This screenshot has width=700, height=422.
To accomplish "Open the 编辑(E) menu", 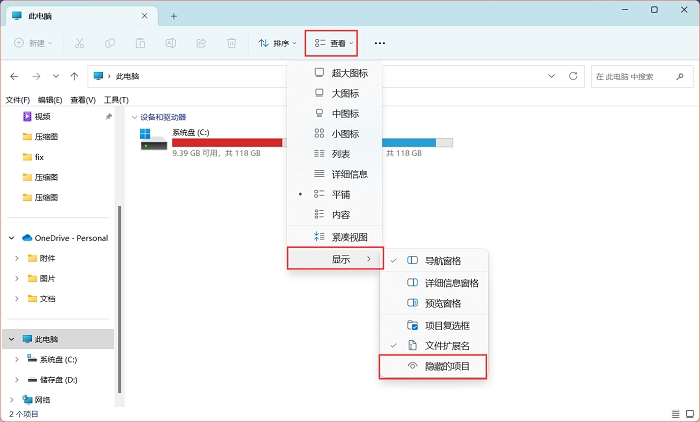I will pyautogui.click(x=50, y=100).
